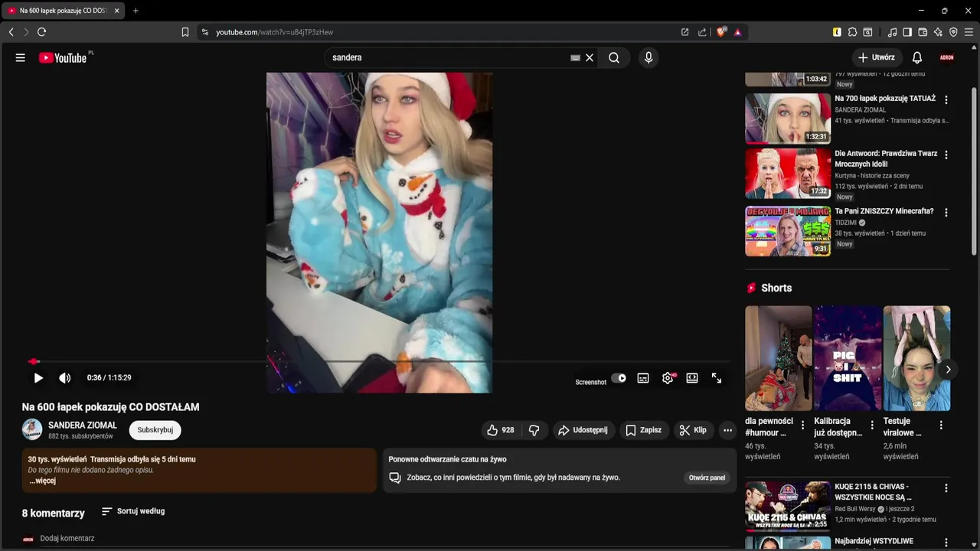The width and height of the screenshot is (980, 551).
Task: Open options for Testuje viralowe short
Action: tap(941, 425)
